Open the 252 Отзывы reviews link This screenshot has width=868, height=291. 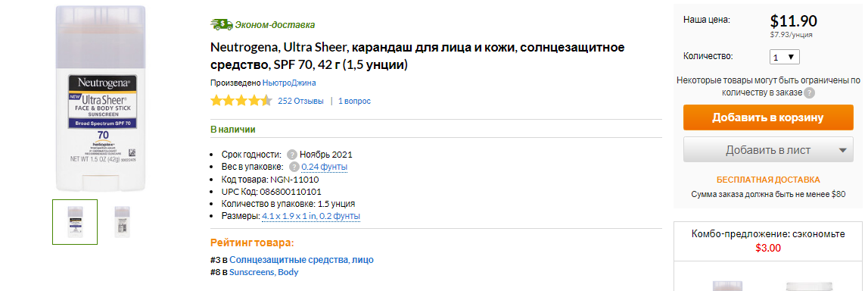point(300,101)
